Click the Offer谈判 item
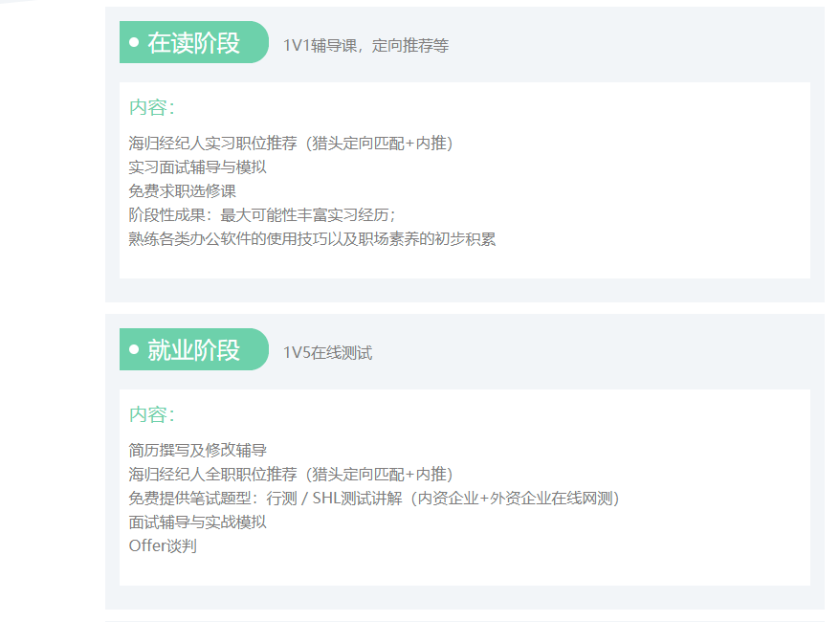840x622 pixels. click(x=163, y=546)
